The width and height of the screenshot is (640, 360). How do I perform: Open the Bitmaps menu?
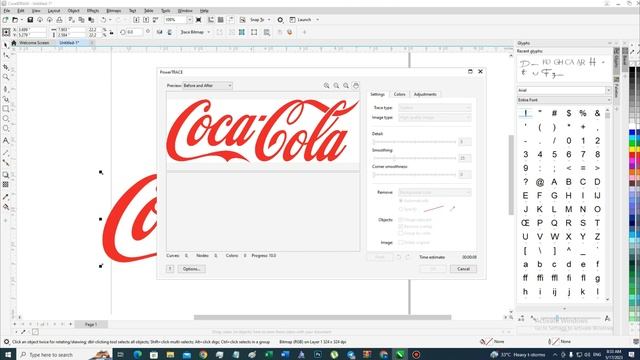pos(113,11)
